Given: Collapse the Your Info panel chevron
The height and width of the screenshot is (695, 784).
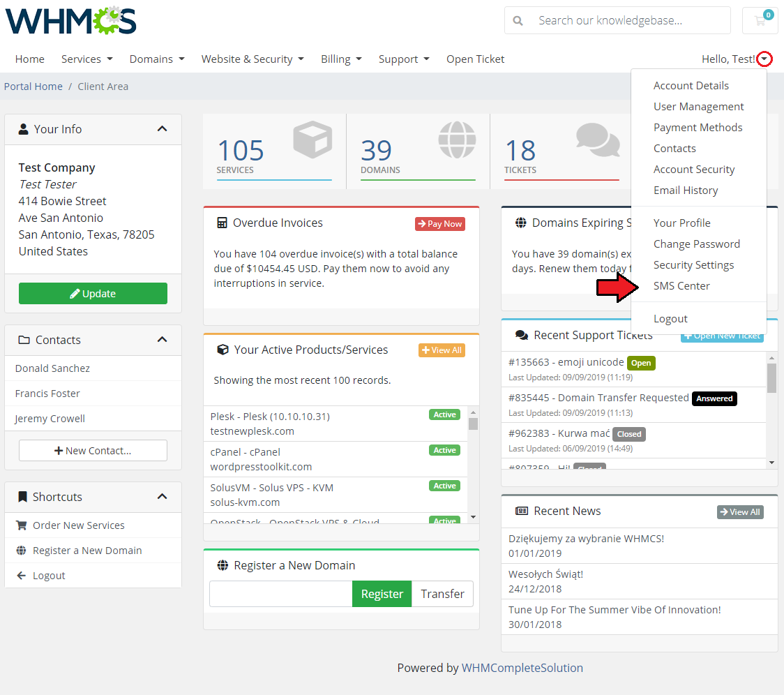Looking at the screenshot, I should (x=162, y=129).
